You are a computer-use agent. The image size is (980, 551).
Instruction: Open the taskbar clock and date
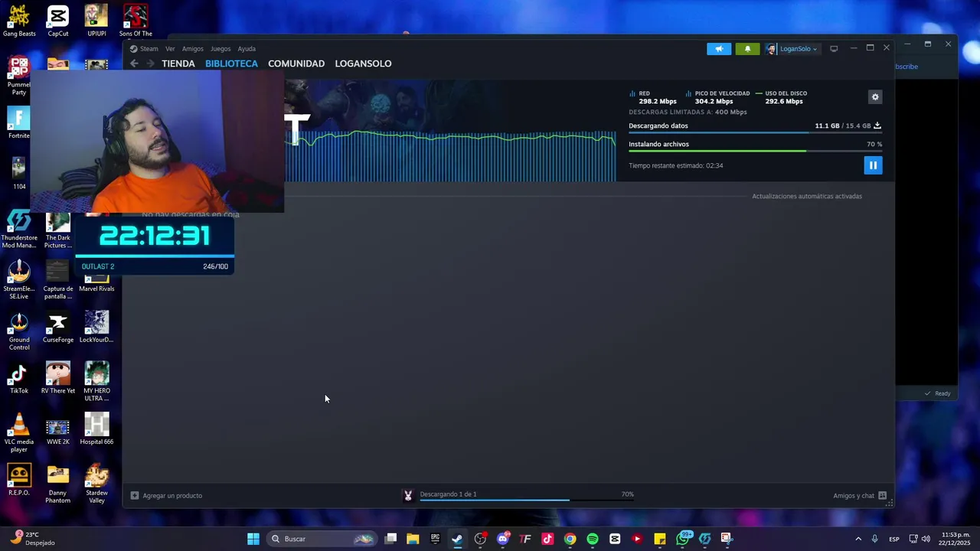pyautogui.click(x=955, y=539)
